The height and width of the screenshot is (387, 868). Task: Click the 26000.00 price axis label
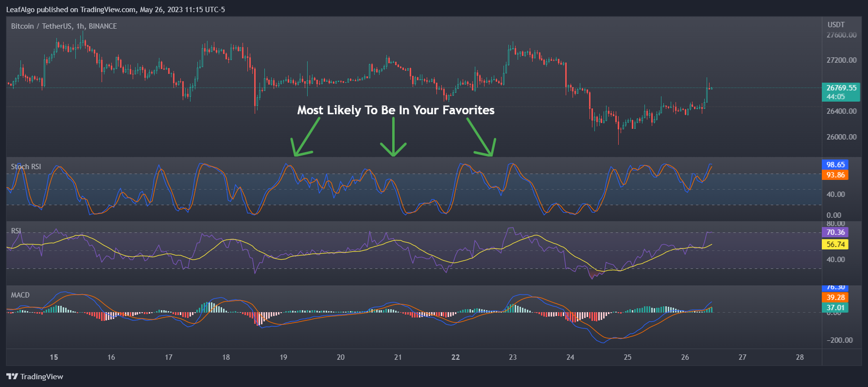(841, 137)
